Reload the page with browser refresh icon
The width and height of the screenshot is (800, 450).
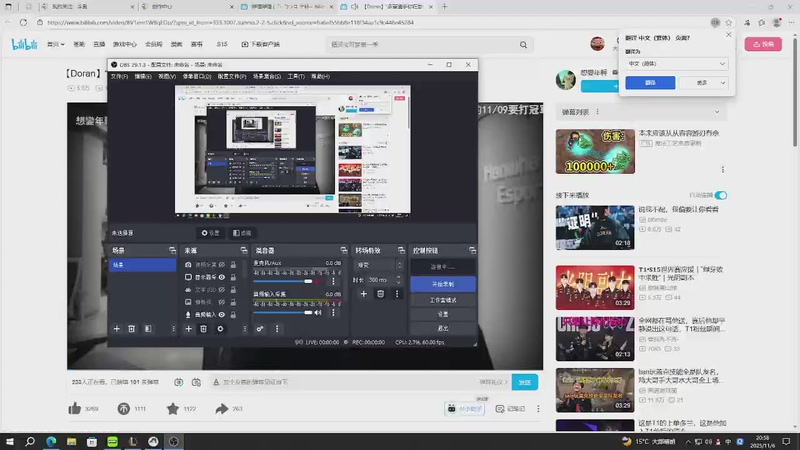coord(23,22)
